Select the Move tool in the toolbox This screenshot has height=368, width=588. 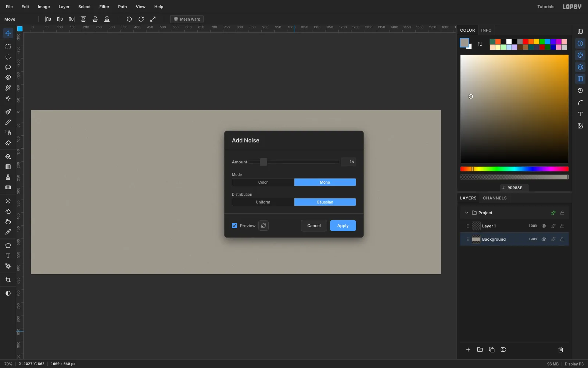point(8,33)
